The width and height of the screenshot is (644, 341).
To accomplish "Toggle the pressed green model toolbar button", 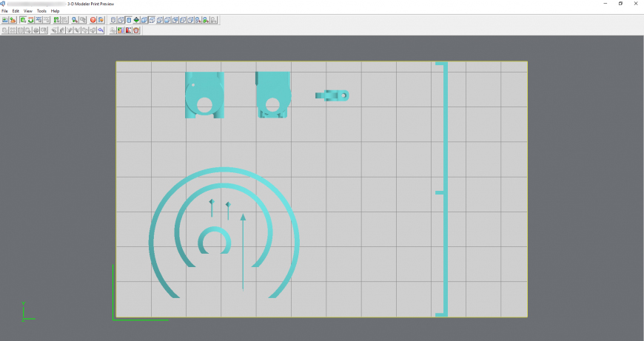I will point(22,20).
